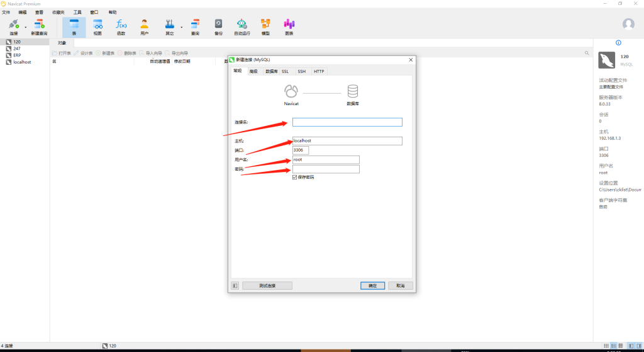
Task: Toggle the left pane icon in status bar
Action: tap(631, 346)
